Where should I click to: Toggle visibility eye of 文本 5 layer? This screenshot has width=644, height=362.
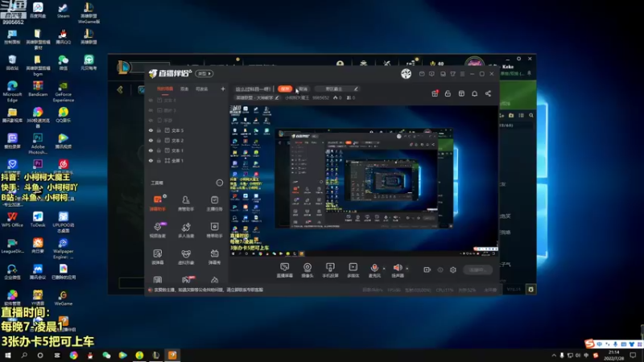click(x=151, y=130)
